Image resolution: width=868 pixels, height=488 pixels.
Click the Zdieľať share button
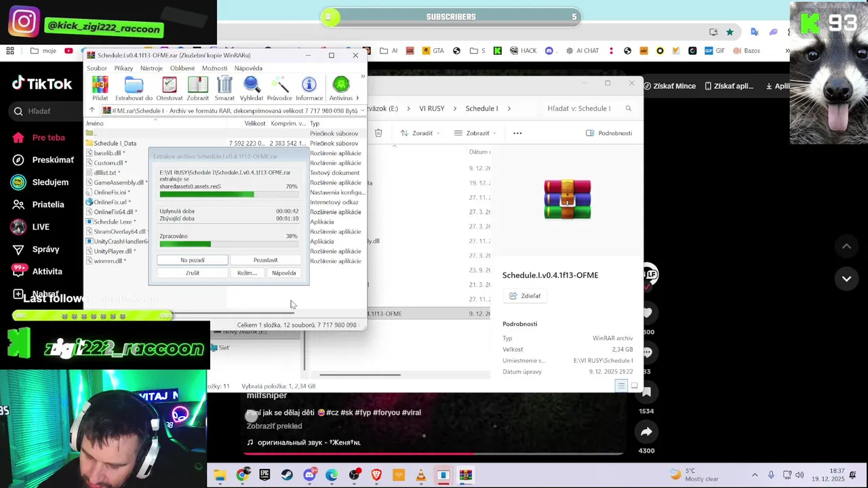click(525, 296)
